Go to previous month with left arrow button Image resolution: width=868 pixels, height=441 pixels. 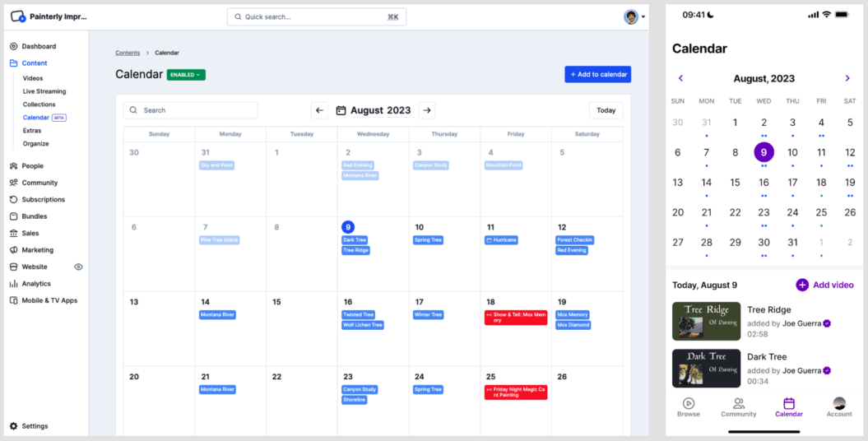point(319,110)
